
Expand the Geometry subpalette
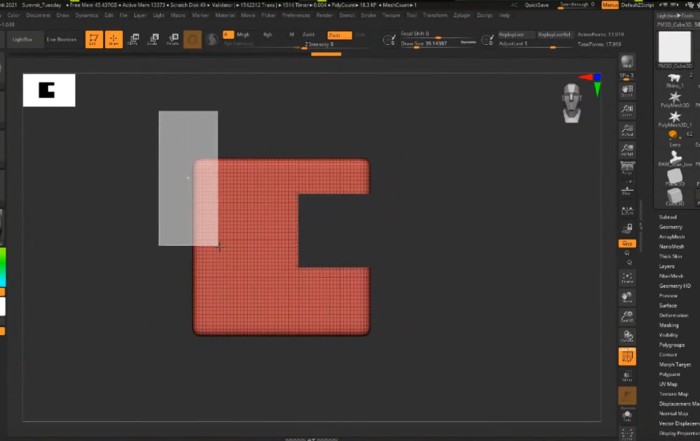point(670,226)
